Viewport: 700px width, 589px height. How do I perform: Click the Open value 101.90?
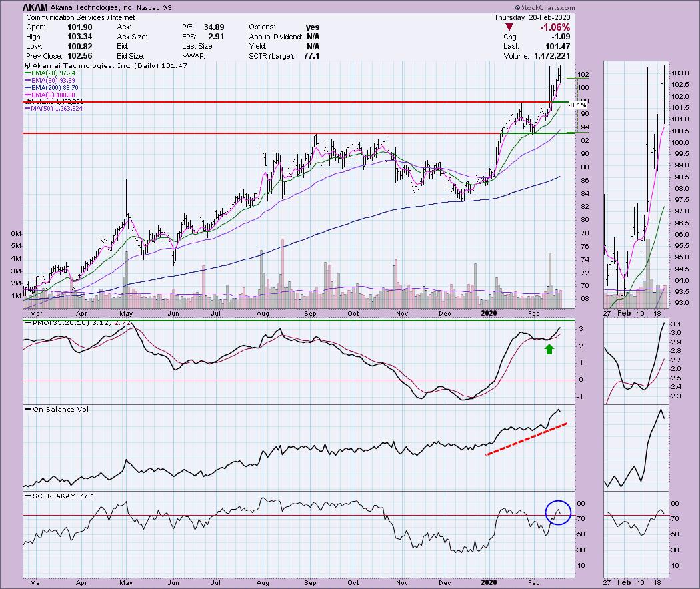79,27
